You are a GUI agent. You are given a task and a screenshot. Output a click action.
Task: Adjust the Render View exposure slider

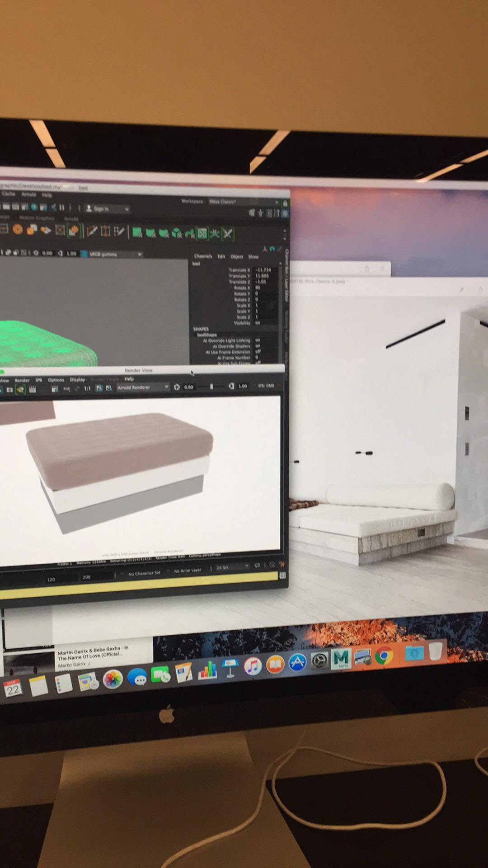211,387
